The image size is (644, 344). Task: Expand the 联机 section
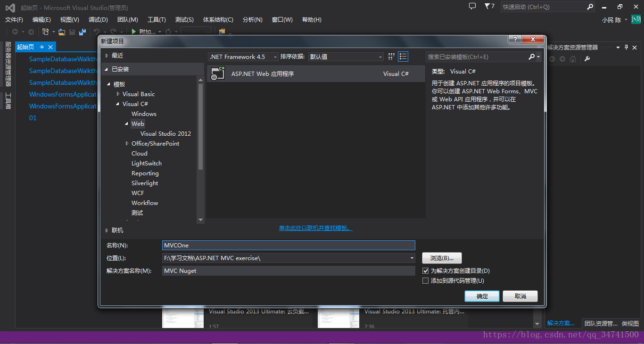(x=107, y=230)
